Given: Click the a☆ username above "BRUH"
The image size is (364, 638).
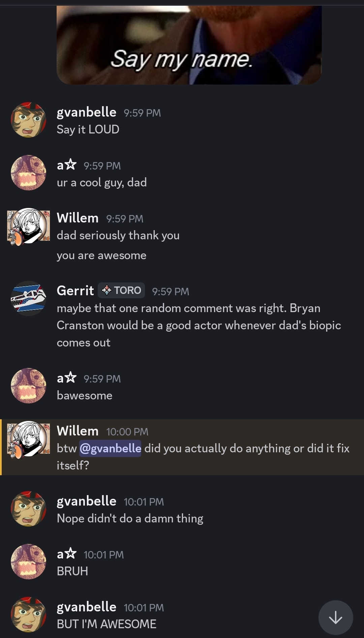Looking at the screenshot, I should click(x=66, y=554).
